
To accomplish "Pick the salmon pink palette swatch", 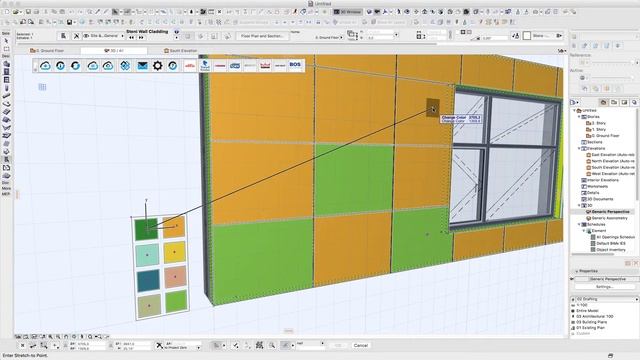I will point(176,277).
